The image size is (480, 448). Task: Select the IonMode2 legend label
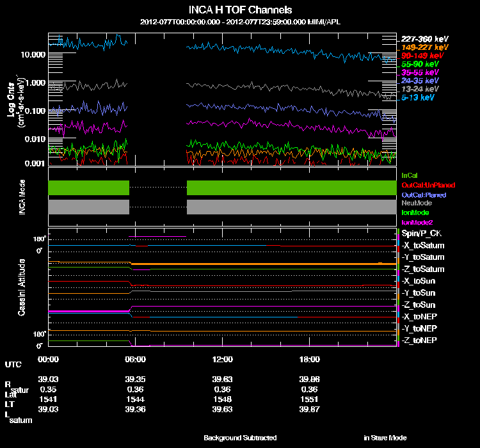417,221
